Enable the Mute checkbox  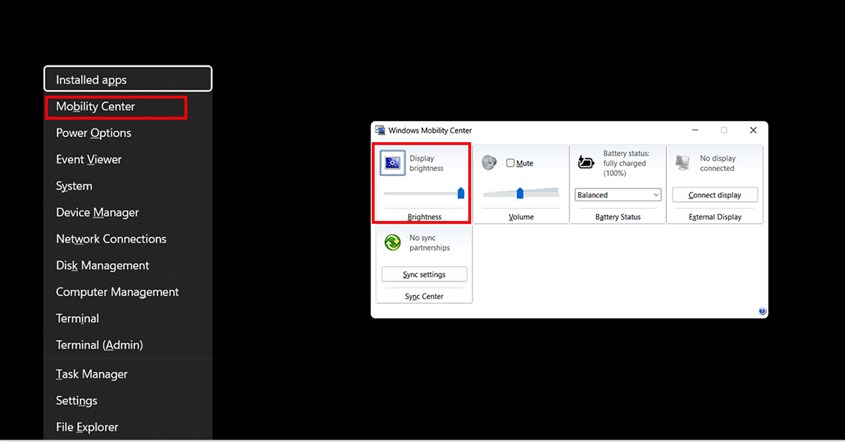[x=510, y=163]
